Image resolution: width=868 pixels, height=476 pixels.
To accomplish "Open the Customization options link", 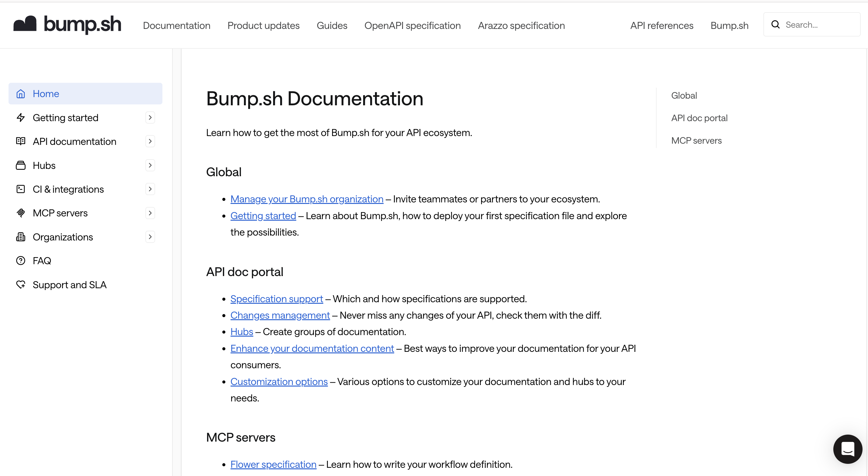I will click(x=279, y=381).
